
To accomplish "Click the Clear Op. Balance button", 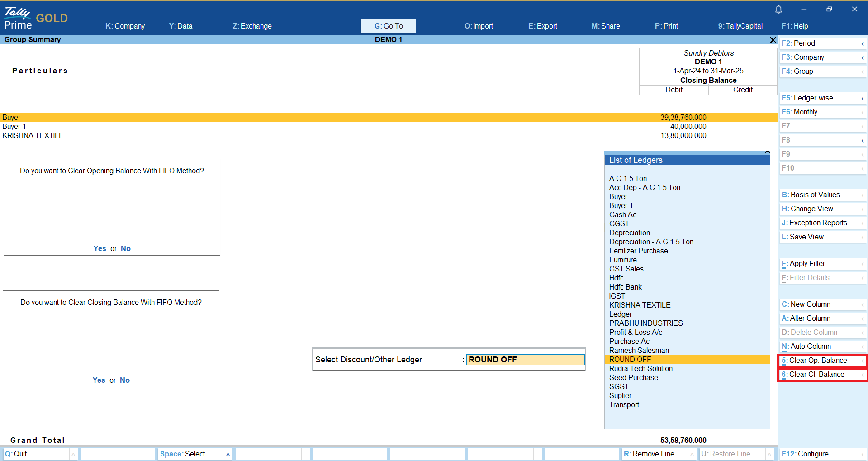I will pyautogui.click(x=818, y=361).
